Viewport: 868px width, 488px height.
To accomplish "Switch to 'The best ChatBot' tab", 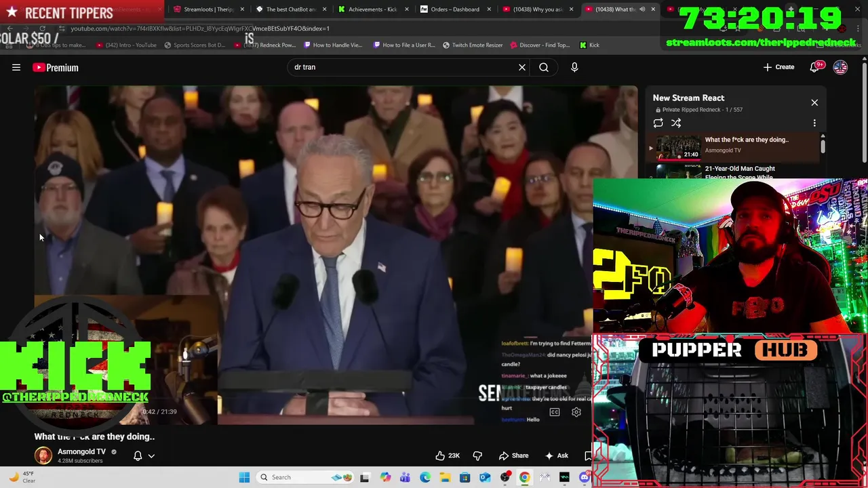I will point(290,9).
